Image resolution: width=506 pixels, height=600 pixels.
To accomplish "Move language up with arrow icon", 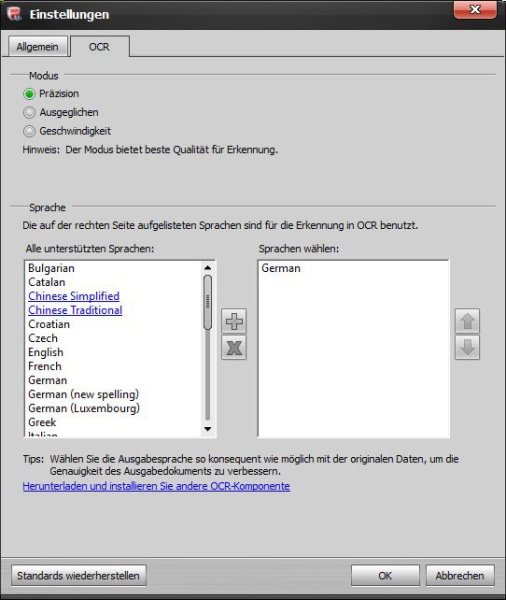I will pyautogui.click(x=467, y=321).
